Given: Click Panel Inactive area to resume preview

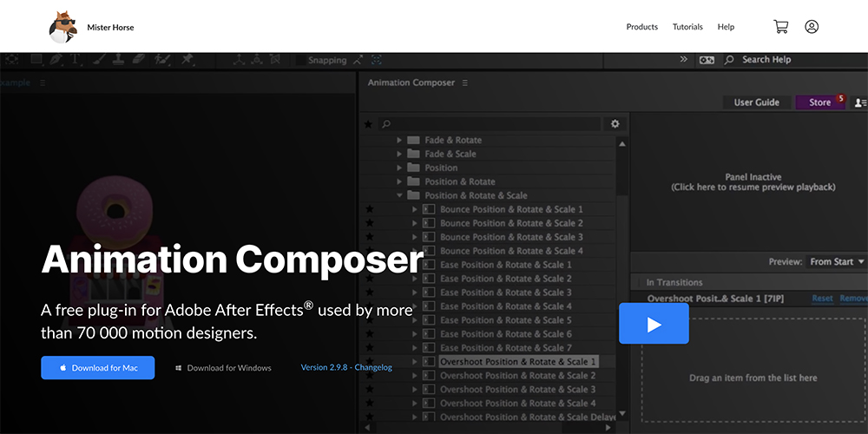Looking at the screenshot, I should click(x=753, y=182).
